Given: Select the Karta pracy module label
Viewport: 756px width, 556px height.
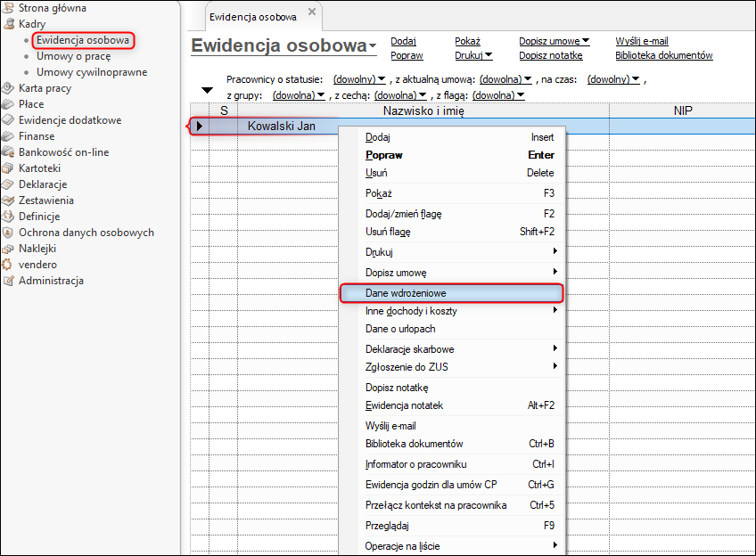Looking at the screenshot, I should point(45,87).
